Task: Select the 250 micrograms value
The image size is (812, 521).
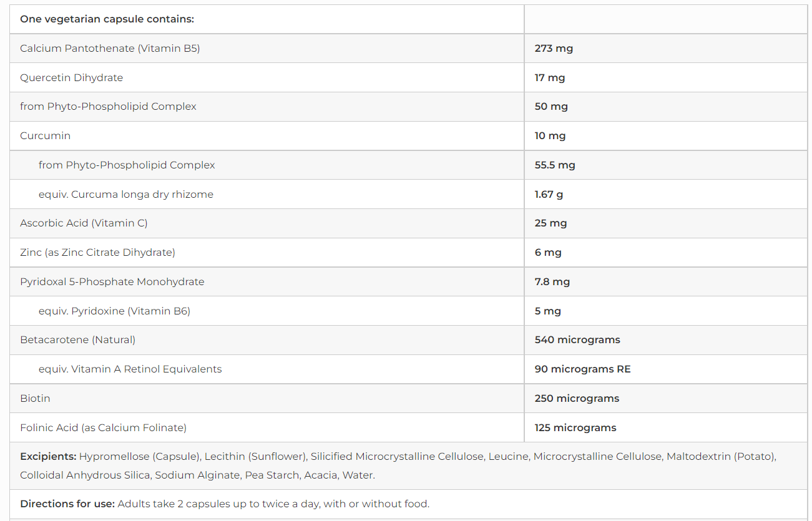Action: tap(577, 398)
